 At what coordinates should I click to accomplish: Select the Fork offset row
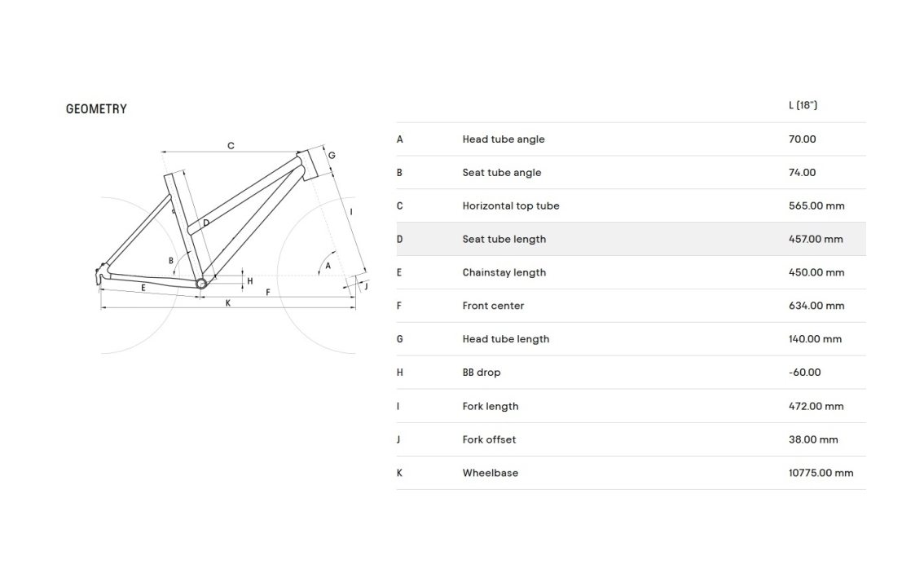pyautogui.click(x=631, y=439)
